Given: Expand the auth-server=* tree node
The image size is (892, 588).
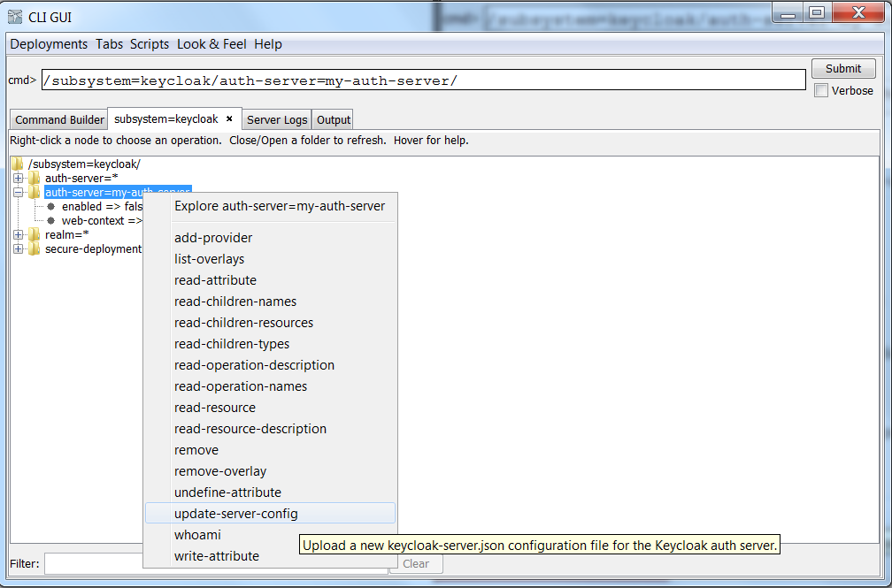Looking at the screenshot, I should 19,178.
